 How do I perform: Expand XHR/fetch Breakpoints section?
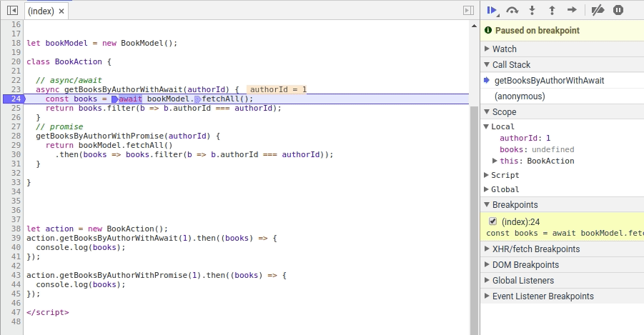coord(535,249)
